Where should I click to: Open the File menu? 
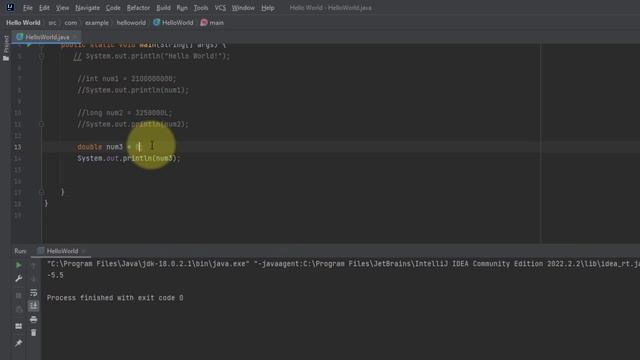28,8
